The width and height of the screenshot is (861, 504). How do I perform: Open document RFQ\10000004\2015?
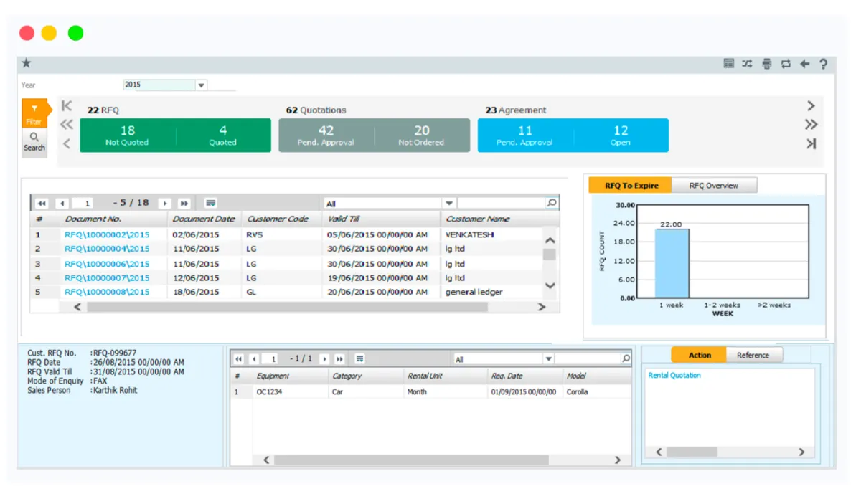click(107, 249)
